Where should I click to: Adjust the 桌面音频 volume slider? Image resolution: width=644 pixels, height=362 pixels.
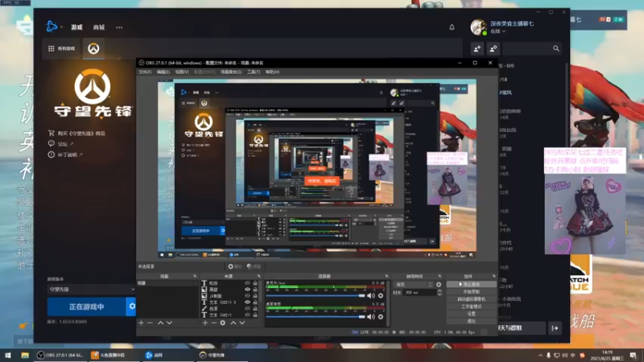pos(316,316)
